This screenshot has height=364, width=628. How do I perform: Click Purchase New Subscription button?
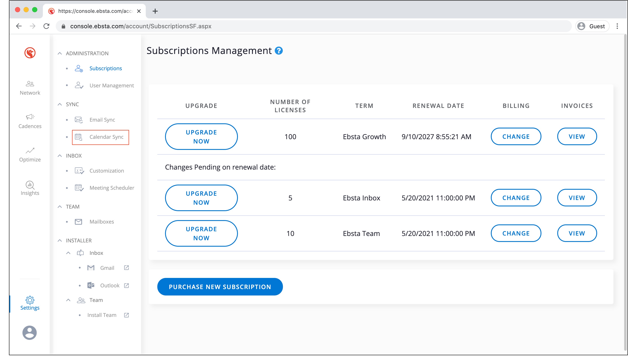click(220, 287)
